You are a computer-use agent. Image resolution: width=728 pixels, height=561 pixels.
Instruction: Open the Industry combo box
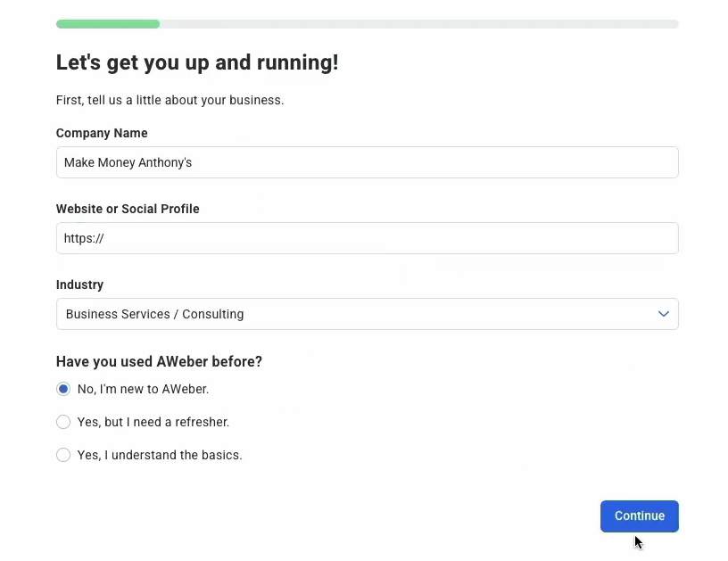pyautogui.click(x=368, y=314)
